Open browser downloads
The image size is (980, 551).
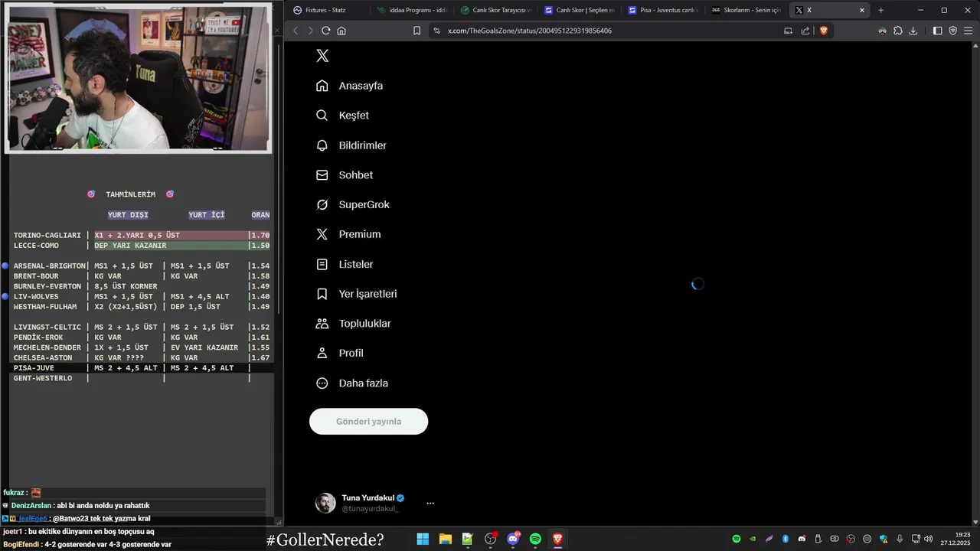[913, 31]
